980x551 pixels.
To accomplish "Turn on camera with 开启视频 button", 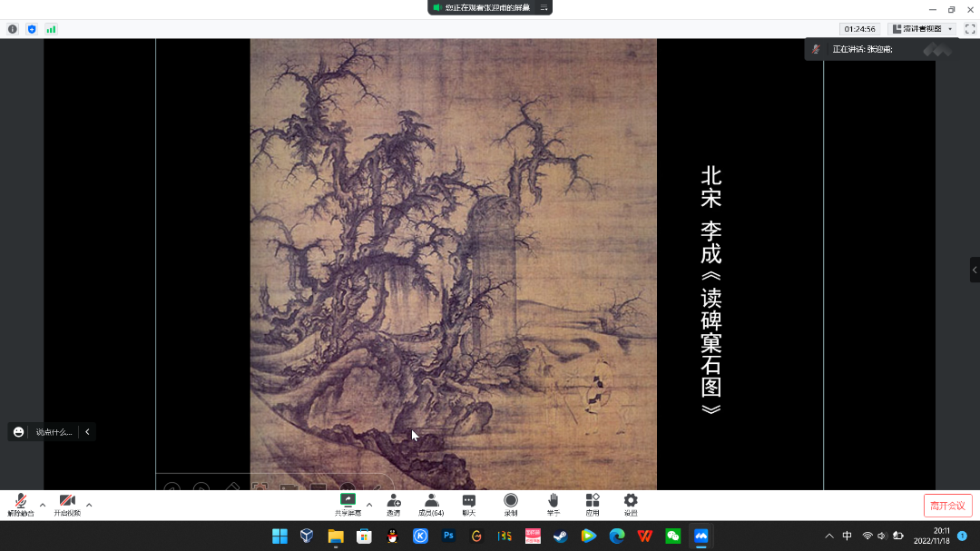I will coord(67,505).
